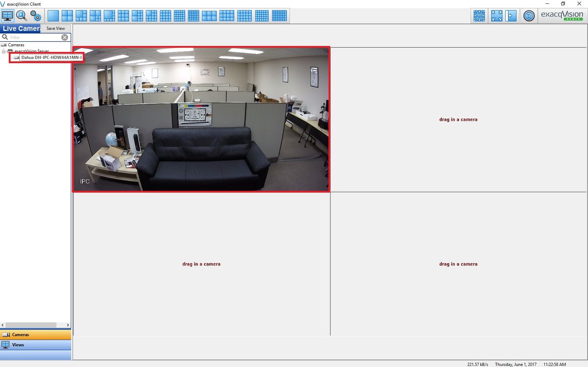Clear the camera filter with the X icon
Image resolution: width=588 pixels, height=367 pixels.
[x=65, y=37]
